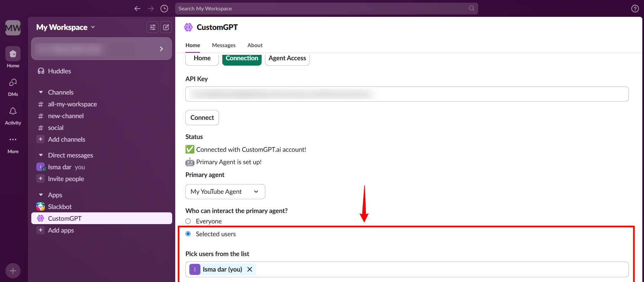Click the Home section button
Screen dimensions: 644x282
click(202, 58)
